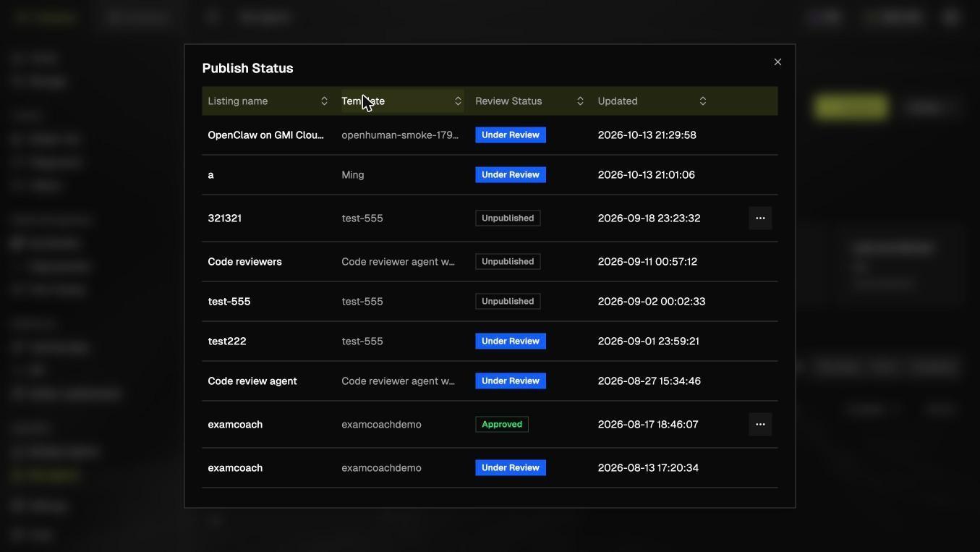Image resolution: width=980 pixels, height=552 pixels.
Task: Click Unpublished badge for Code reviewers row
Action: (x=508, y=262)
